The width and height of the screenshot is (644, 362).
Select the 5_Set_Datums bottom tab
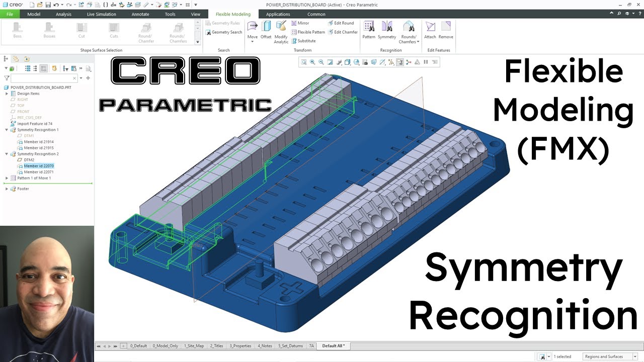[x=290, y=346]
